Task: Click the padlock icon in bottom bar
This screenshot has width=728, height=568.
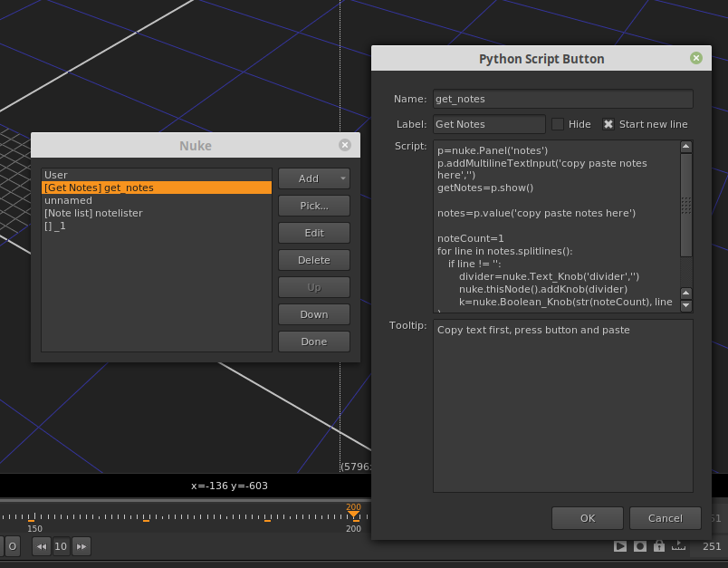Action: pos(659,546)
